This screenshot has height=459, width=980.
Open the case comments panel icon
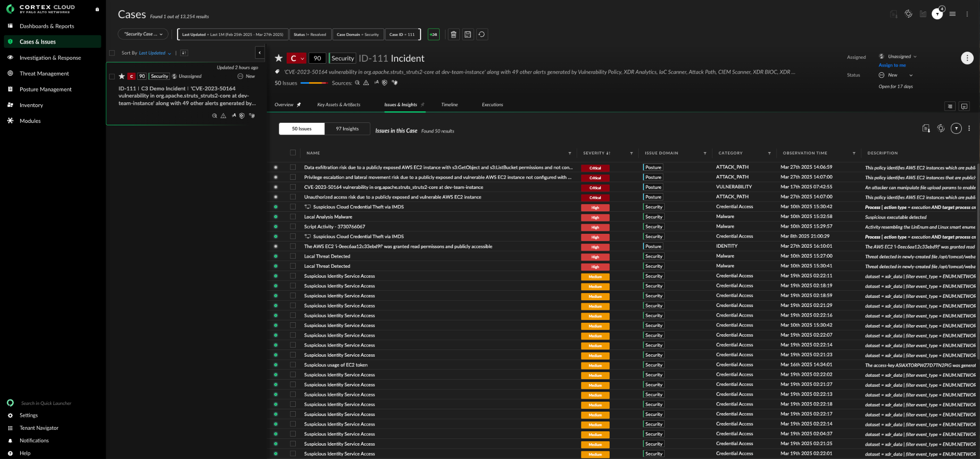tap(964, 106)
